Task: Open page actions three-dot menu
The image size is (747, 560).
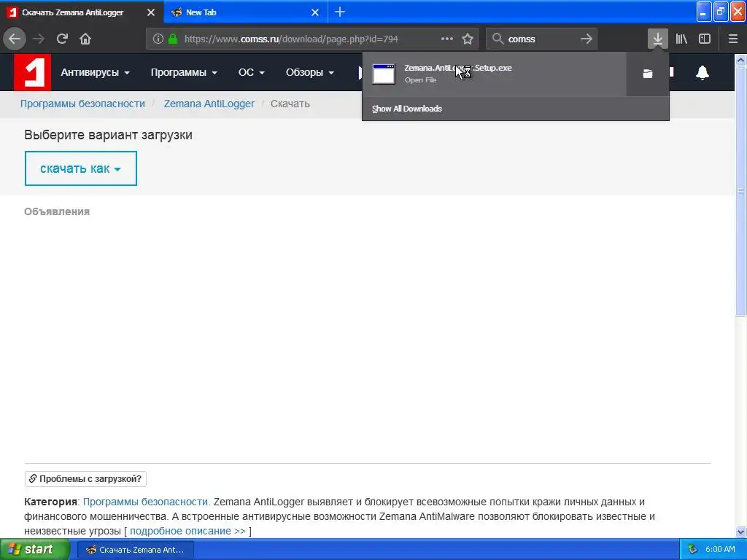Action: (x=447, y=39)
